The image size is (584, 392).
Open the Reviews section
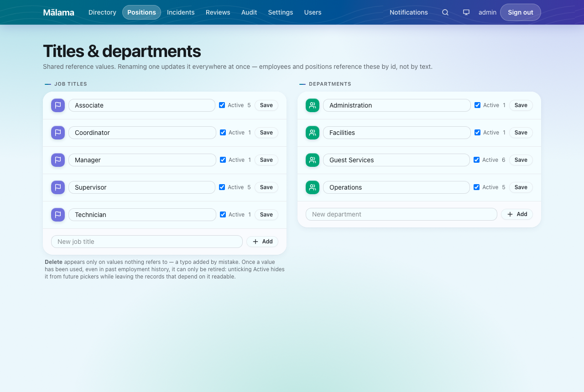coord(218,12)
